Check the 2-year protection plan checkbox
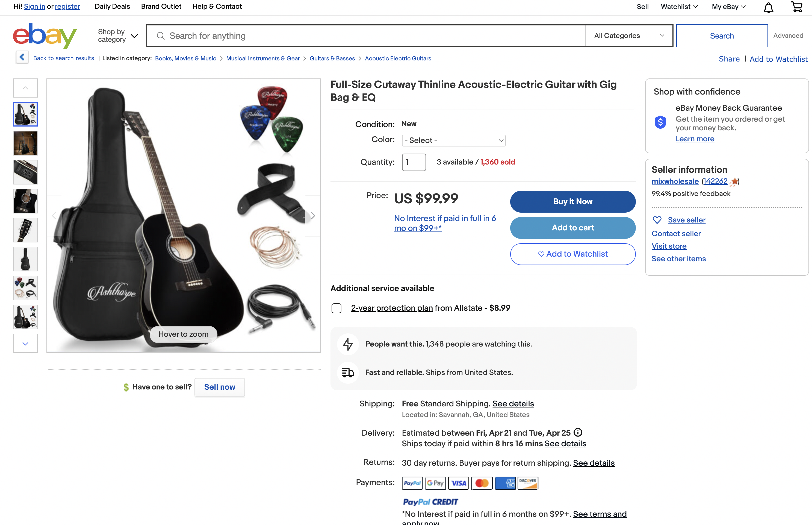812x525 pixels. [x=336, y=308]
